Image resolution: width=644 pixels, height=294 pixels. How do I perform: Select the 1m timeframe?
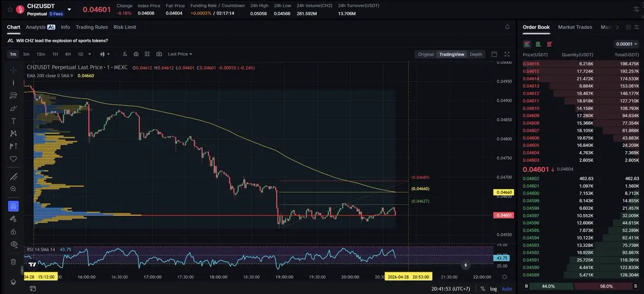point(13,54)
